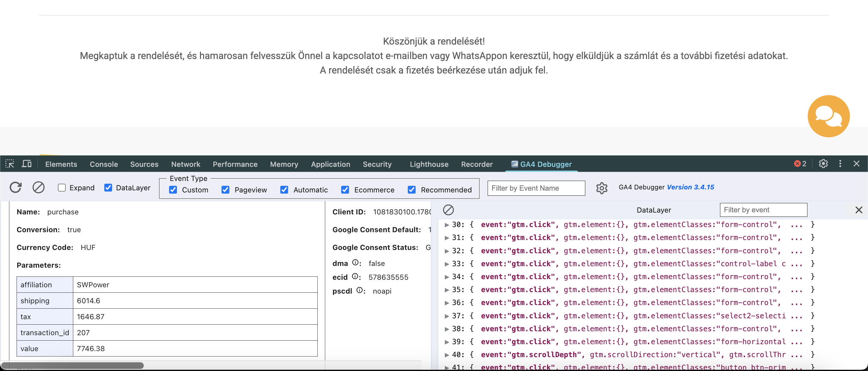Select the Currency Code HUF text
The width and height of the screenshot is (868, 371).
pyautogui.click(x=88, y=248)
